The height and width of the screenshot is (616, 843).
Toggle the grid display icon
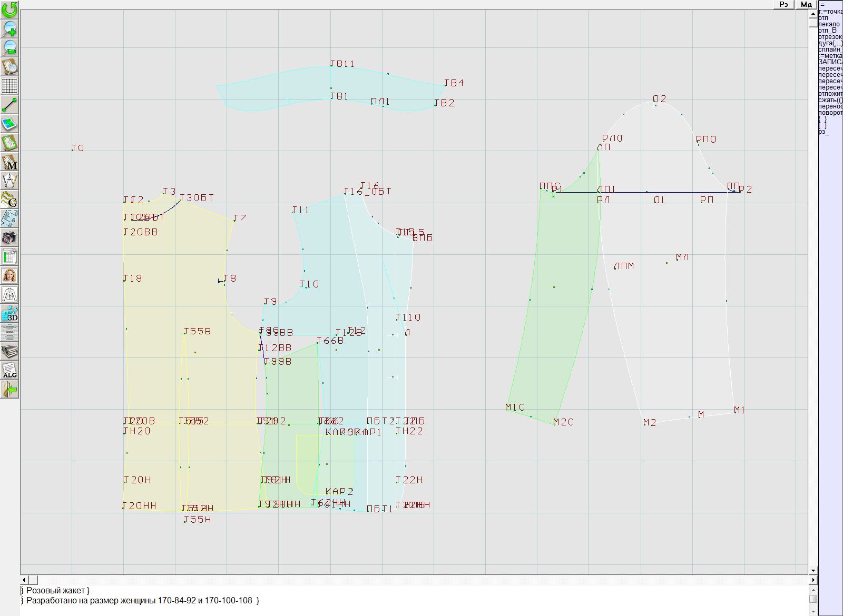[9, 85]
